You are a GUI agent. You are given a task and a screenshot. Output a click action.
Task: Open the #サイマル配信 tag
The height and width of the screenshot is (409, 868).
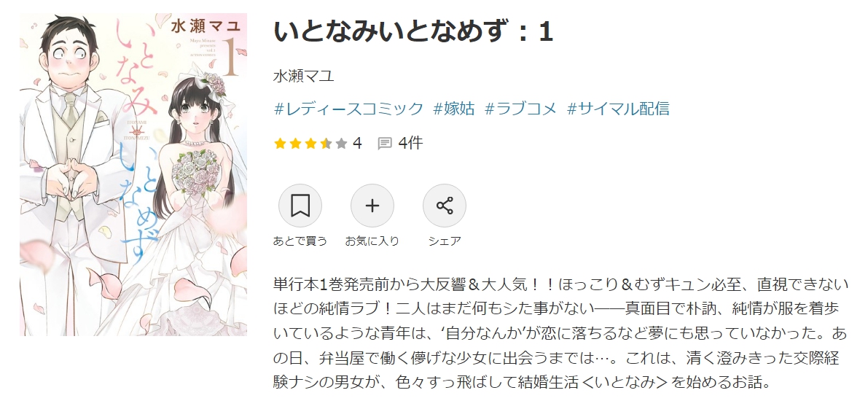[x=618, y=109]
